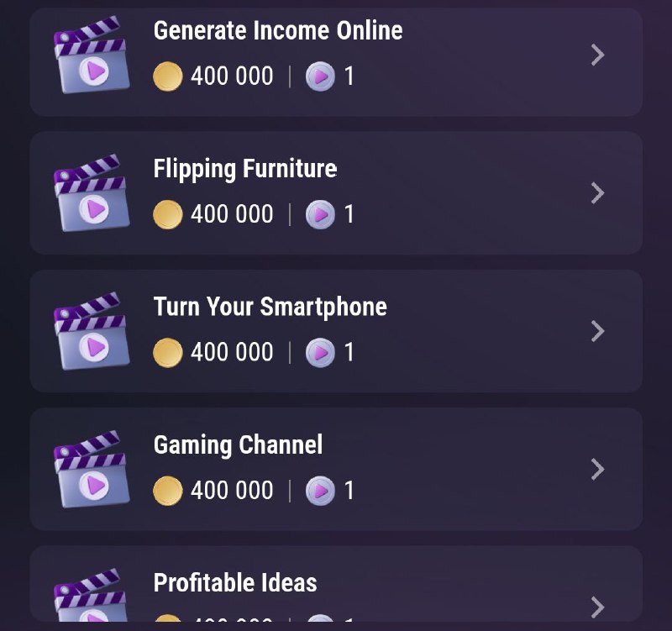Click the clapperboard icon for Generate Income Online
Screen dimensions: 672x631
[x=92, y=55]
